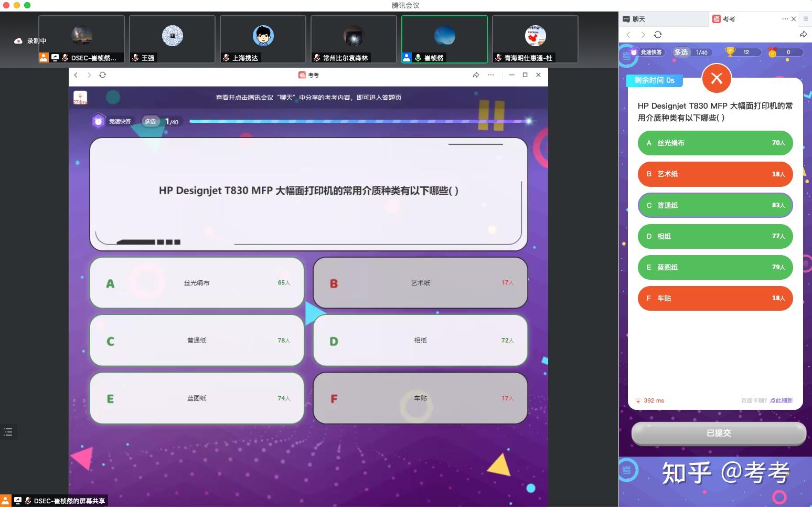Choose option C 普通纸 in the side panel
812x507 pixels.
tap(715, 205)
